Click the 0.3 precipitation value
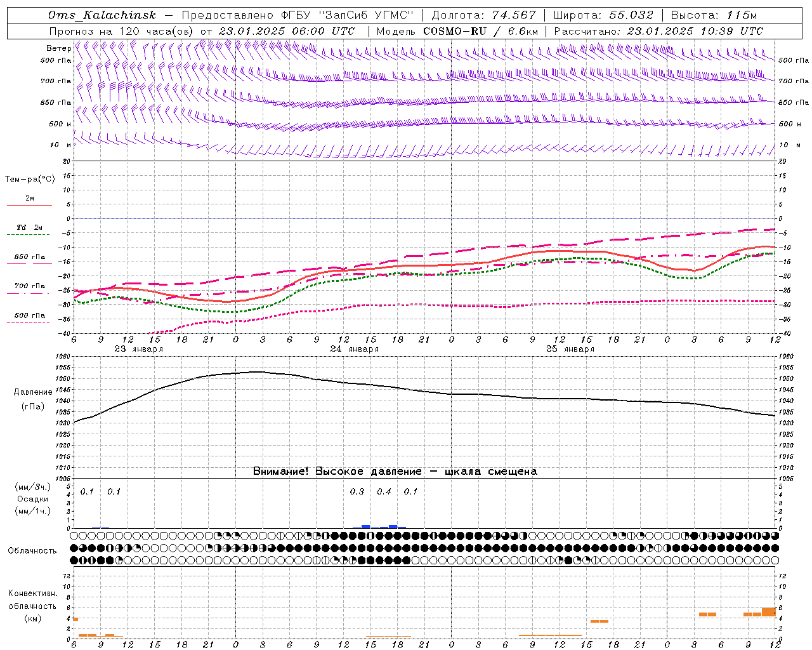 [357, 491]
